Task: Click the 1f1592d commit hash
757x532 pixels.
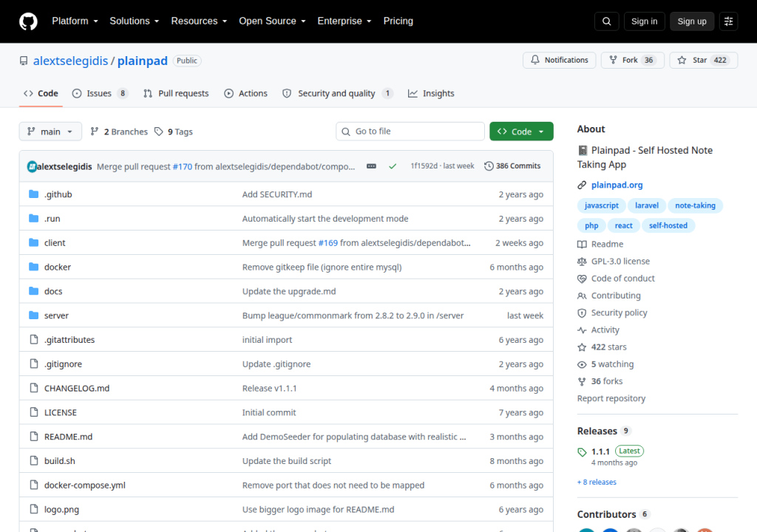Action: (x=424, y=166)
